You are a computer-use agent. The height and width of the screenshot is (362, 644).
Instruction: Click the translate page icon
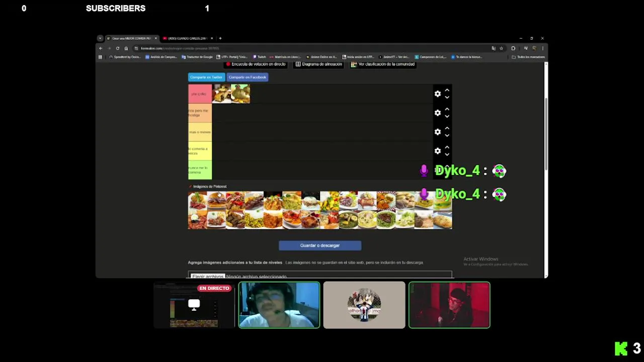[x=494, y=48]
